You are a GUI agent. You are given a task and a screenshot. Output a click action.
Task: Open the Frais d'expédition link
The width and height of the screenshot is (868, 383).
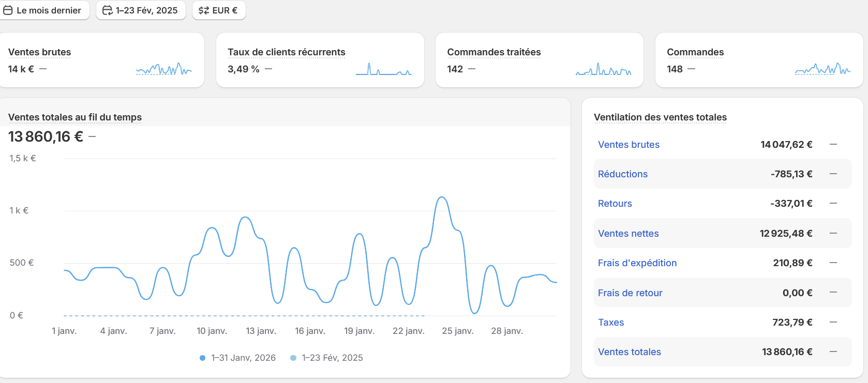[x=637, y=263]
